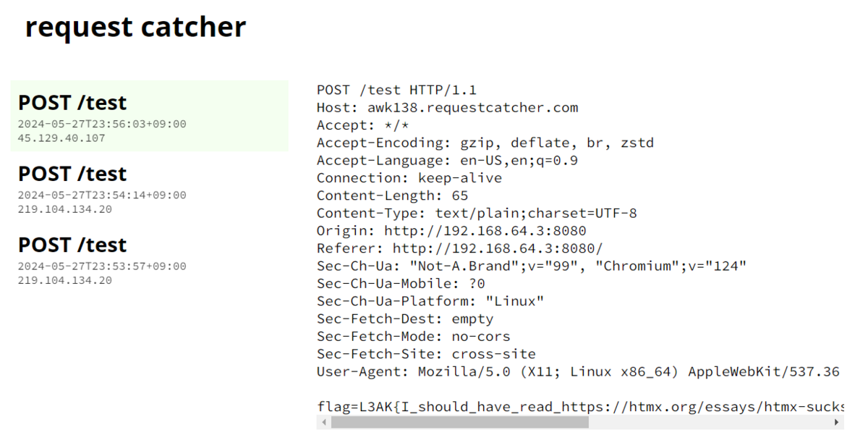Click the empty scrollbar track right of thumb

710,422
